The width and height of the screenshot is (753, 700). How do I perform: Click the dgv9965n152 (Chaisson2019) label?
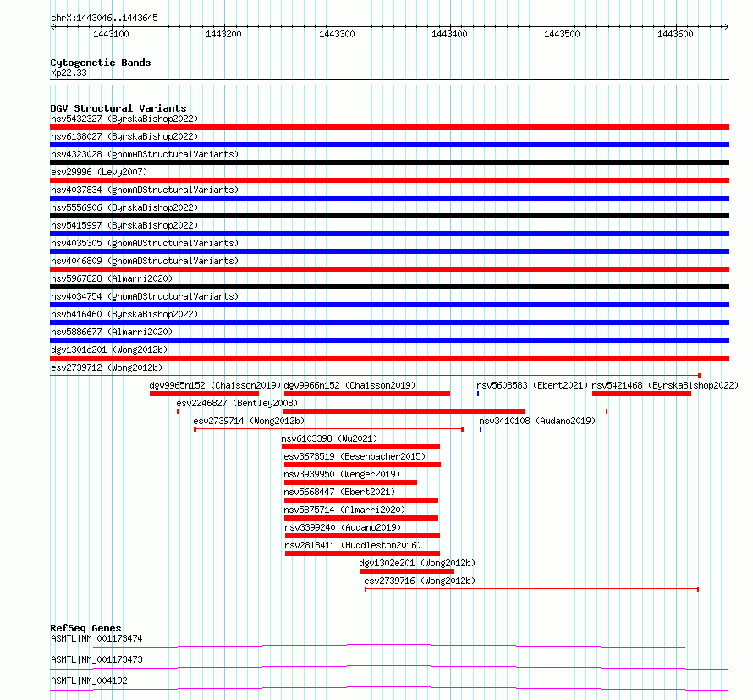(215, 385)
